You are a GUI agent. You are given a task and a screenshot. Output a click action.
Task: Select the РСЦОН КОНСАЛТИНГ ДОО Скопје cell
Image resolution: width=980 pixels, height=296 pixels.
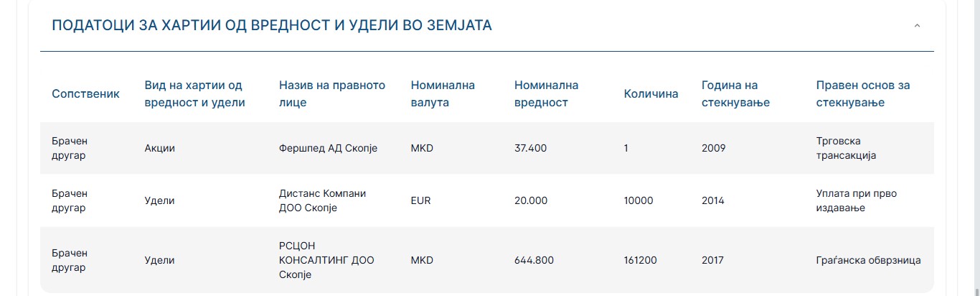click(x=326, y=260)
